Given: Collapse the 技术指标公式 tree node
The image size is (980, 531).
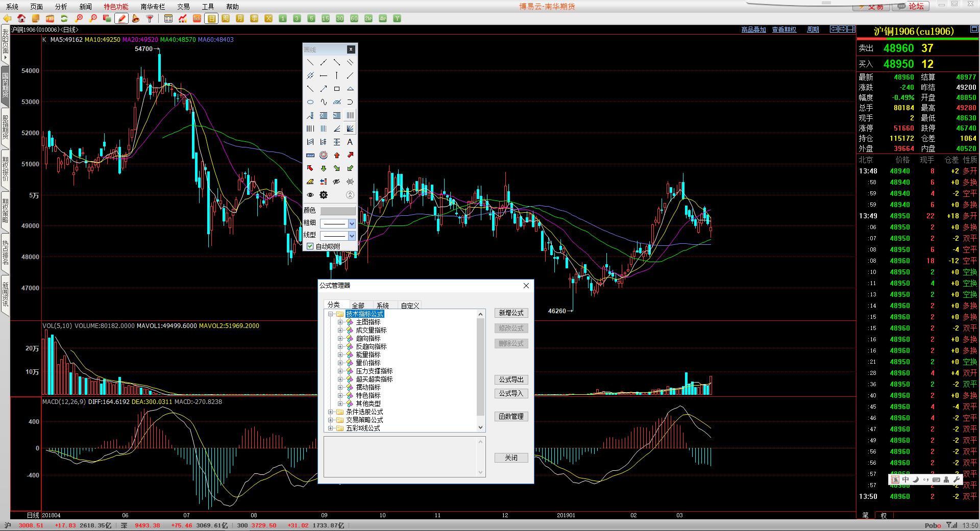Looking at the screenshot, I should pos(330,314).
